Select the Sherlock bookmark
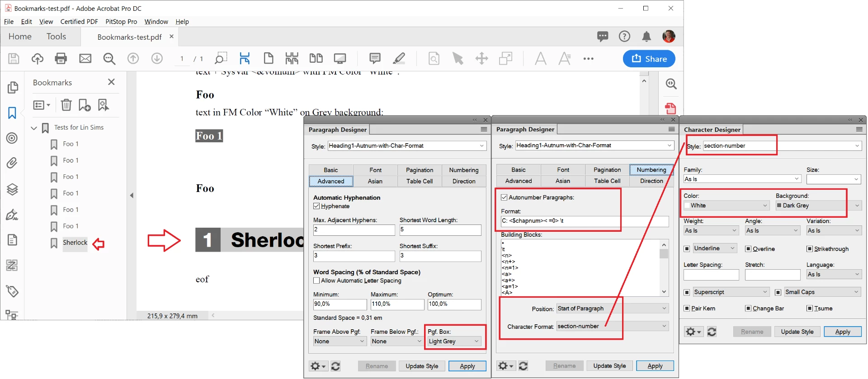Viewport: 868px width, 379px height. (75, 243)
